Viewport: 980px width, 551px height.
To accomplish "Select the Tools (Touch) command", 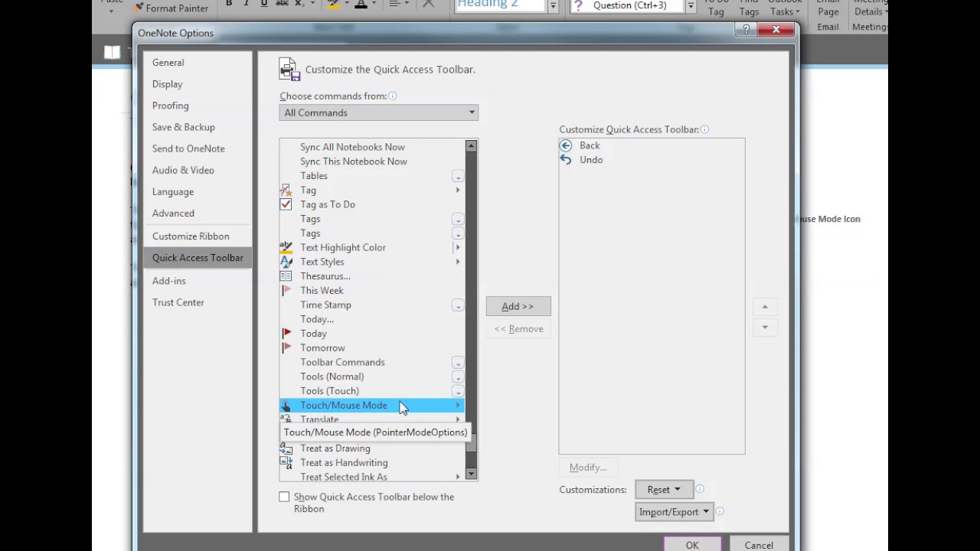I will (x=372, y=391).
